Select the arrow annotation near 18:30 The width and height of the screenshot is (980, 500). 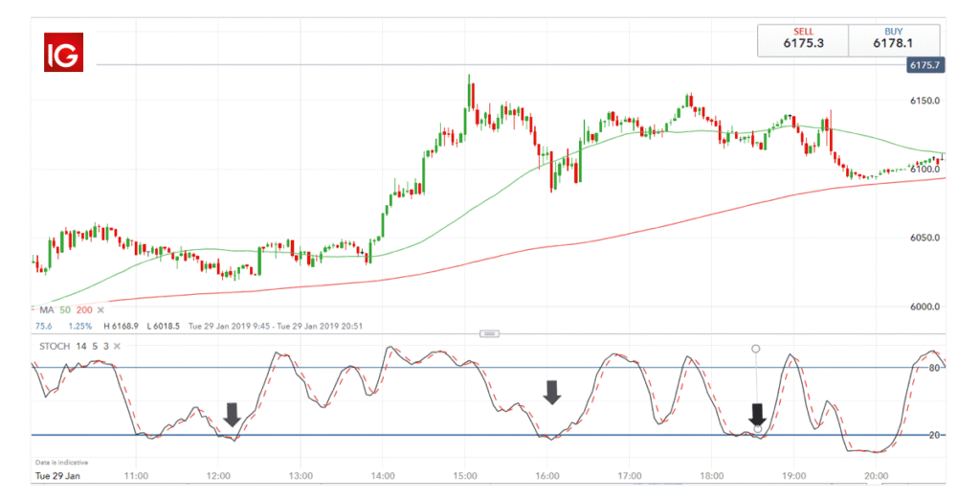pyautogui.click(x=757, y=414)
